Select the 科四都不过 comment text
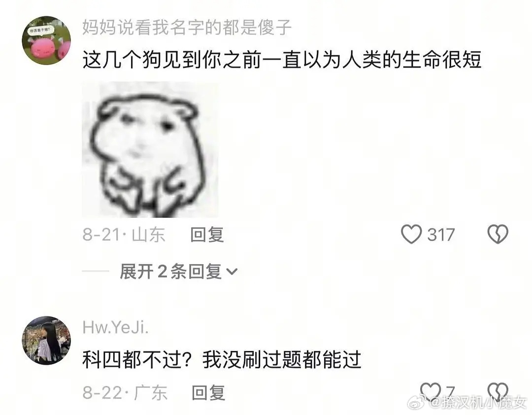Viewport: 532px width, 415px height. (x=222, y=360)
